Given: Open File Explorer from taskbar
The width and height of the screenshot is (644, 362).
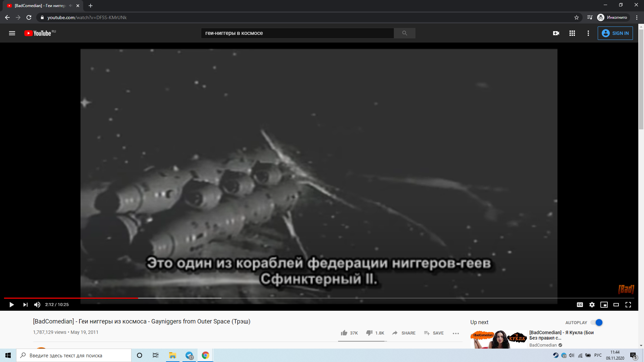Looking at the screenshot, I should pyautogui.click(x=173, y=355).
